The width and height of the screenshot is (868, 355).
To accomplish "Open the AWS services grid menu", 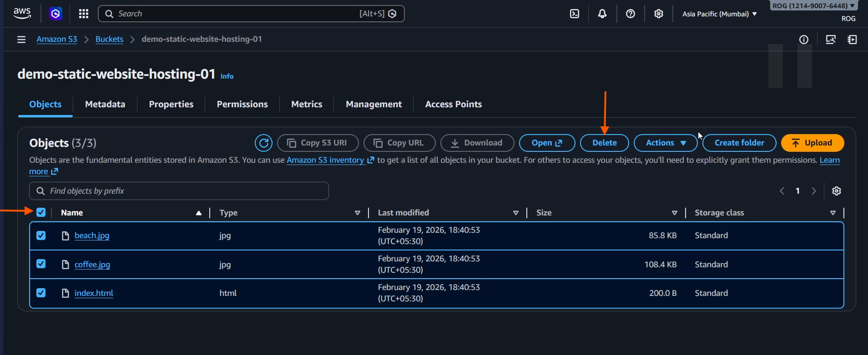I will (x=84, y=14).
